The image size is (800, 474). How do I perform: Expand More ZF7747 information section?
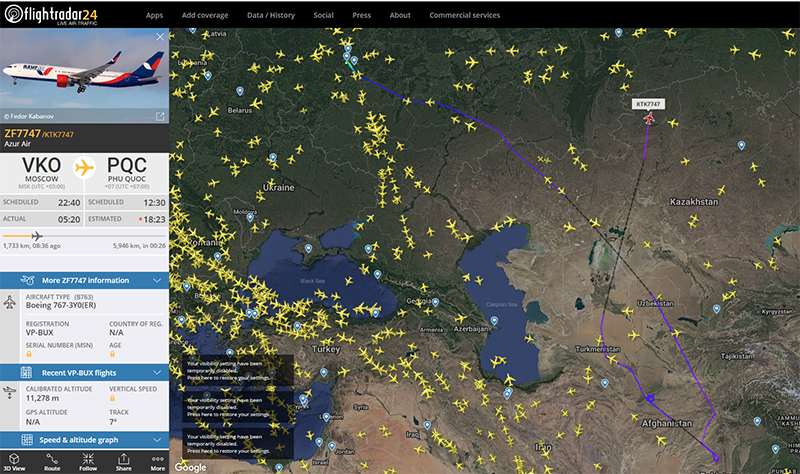(x=84, y=280)
